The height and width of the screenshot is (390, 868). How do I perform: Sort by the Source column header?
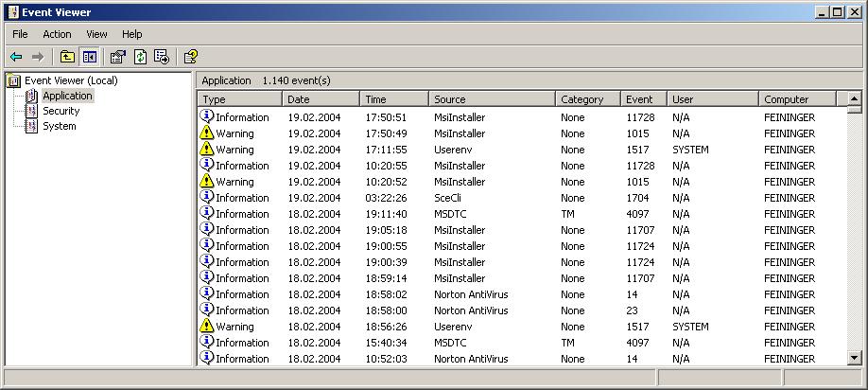tap(492, 99)
